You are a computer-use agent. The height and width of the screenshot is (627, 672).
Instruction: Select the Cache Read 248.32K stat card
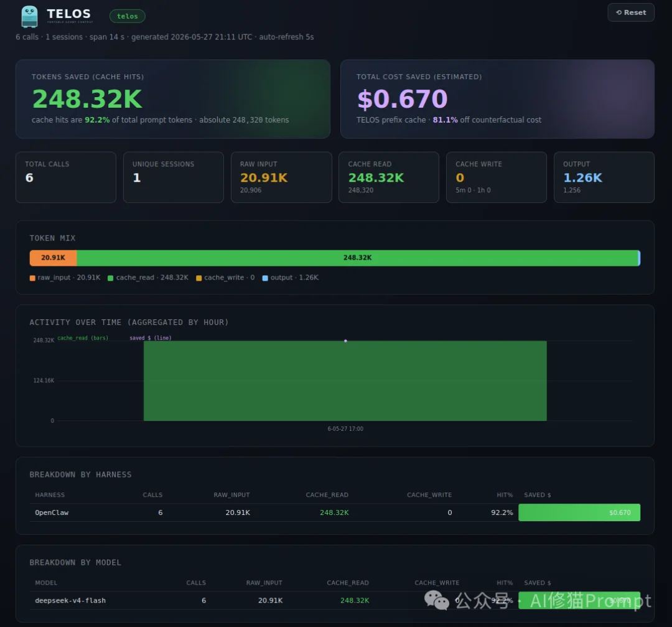click(389, 177)
